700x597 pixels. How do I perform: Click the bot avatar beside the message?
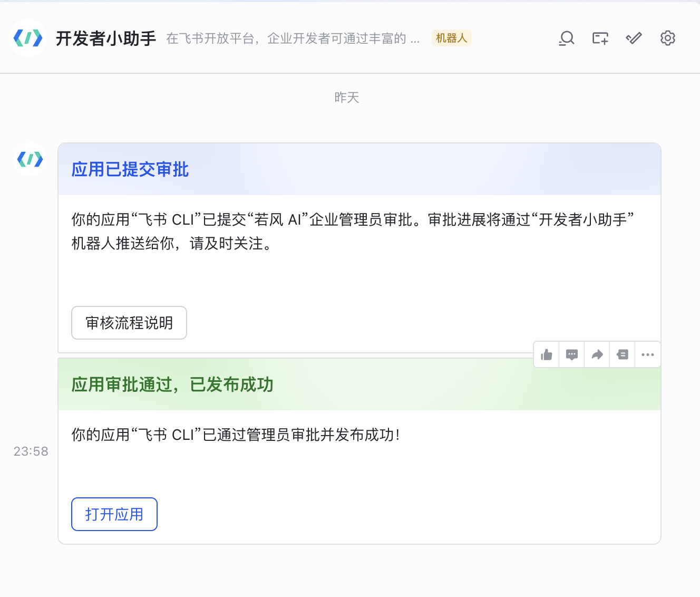[x=30, y=159]
